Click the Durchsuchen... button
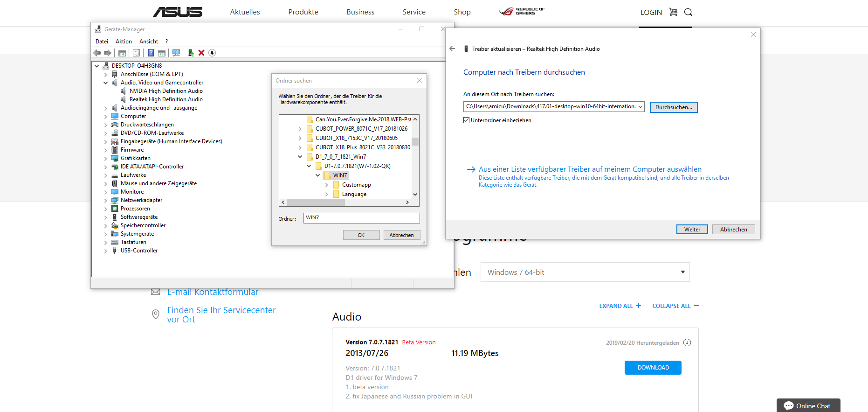868x412 pixels. pyautogui.click(x=674, y=107)
